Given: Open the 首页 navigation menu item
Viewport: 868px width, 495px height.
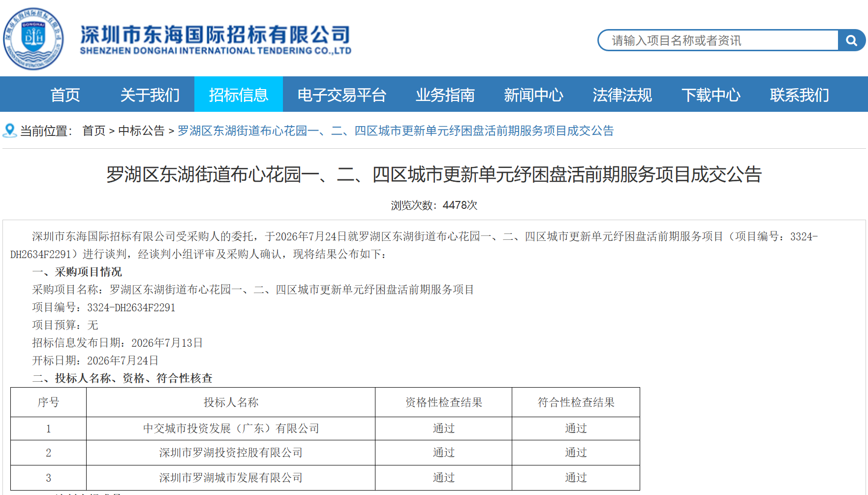Looking at the screenshot, I should (x=65, y=95).
